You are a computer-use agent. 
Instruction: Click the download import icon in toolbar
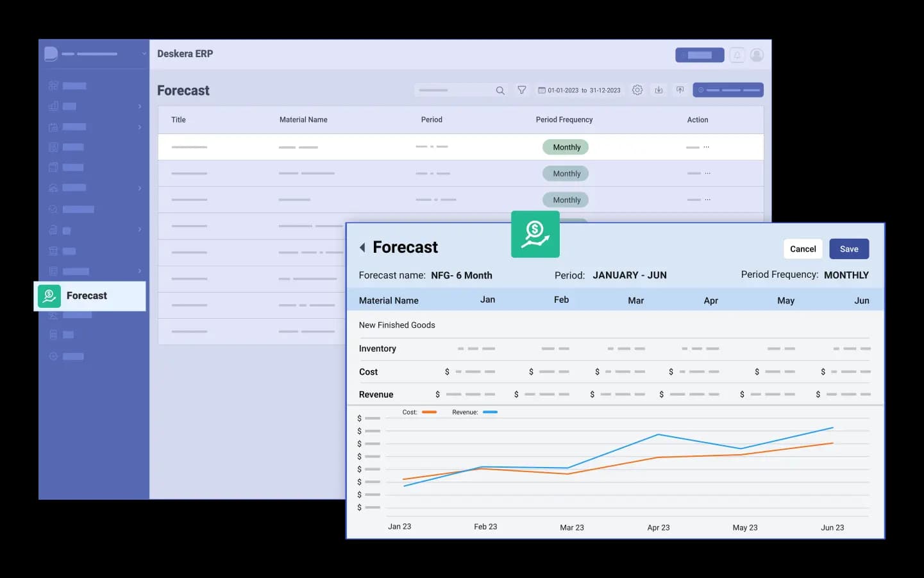pyautogui.click(x=659, y=90)
